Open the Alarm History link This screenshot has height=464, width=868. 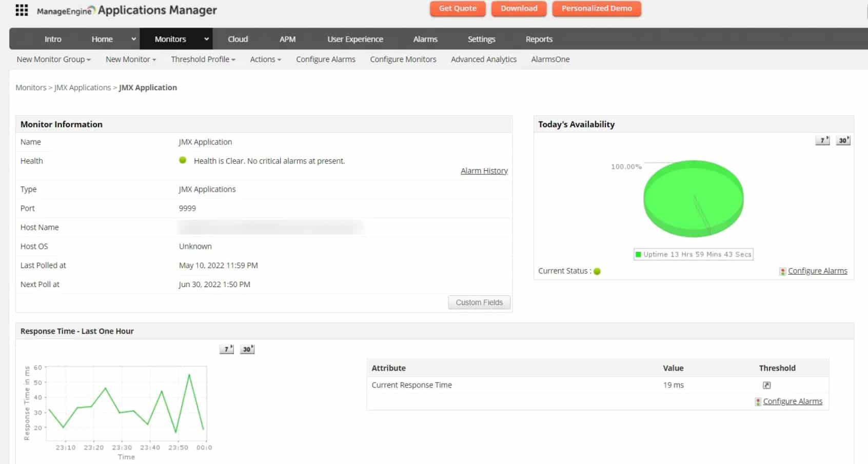point(484,170)
